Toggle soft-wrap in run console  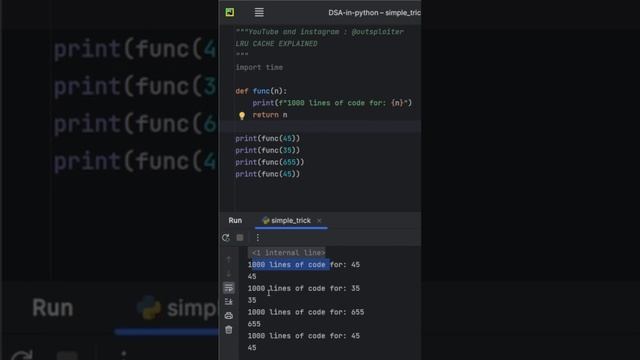pos(229,288)
